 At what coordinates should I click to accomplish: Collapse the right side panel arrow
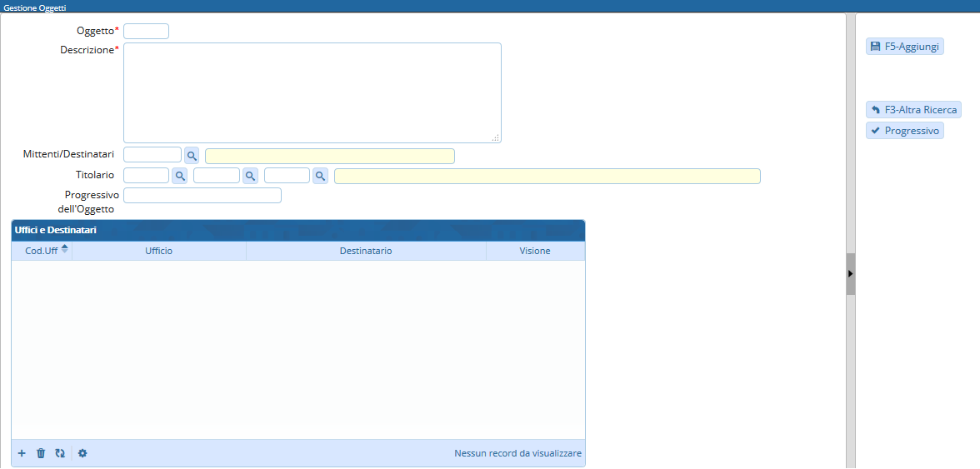(850, 273)
